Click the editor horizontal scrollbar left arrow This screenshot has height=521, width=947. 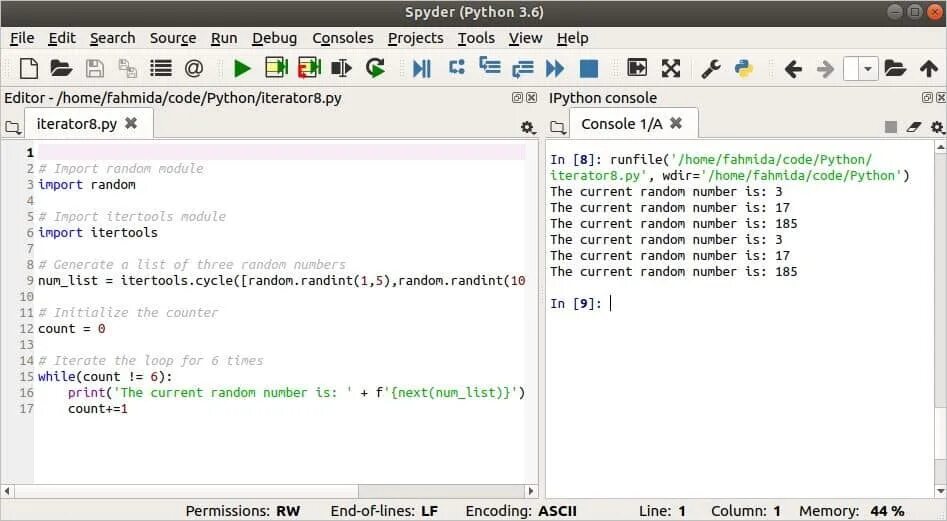[7, 491]
